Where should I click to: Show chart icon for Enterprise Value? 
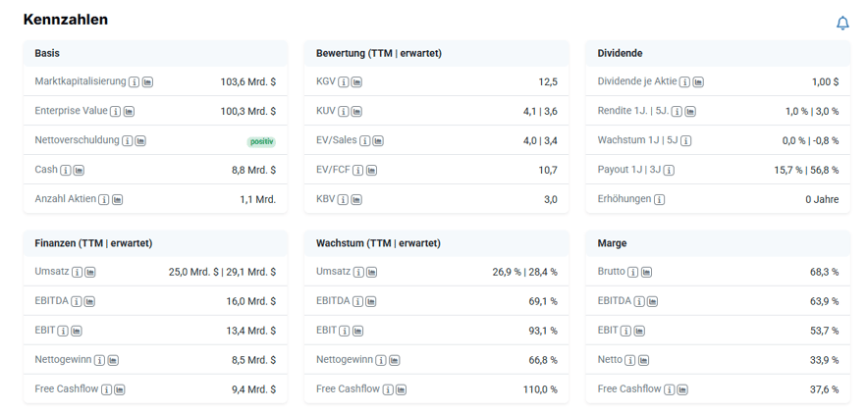pyautogui.click(x=129, y=112)
